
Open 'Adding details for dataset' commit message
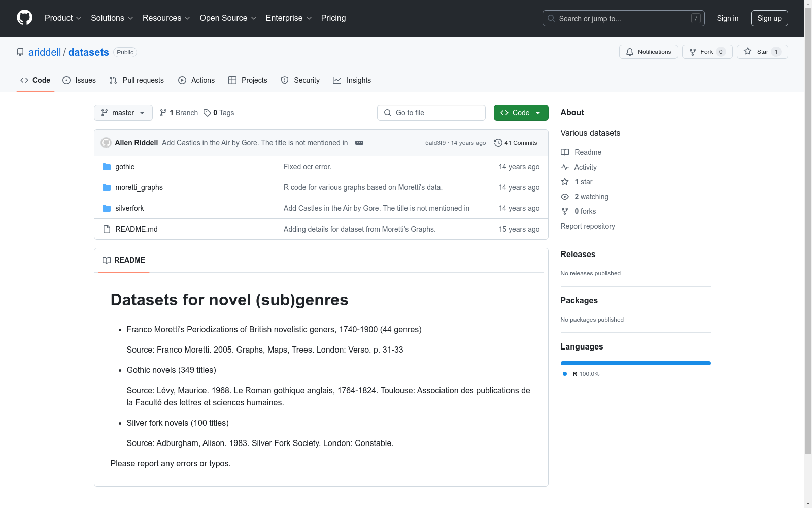click(360, 229)
